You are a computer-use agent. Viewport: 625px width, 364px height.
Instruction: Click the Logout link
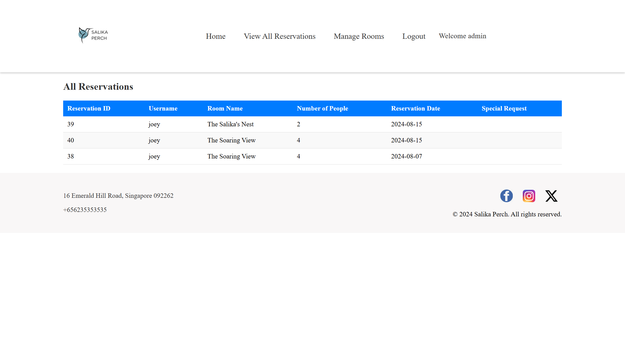tap(414, 36)
